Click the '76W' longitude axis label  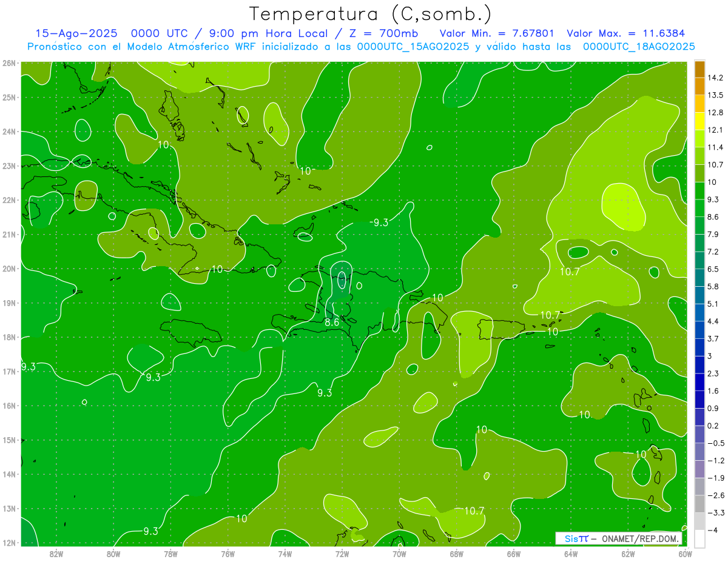(x=228, y=554)
